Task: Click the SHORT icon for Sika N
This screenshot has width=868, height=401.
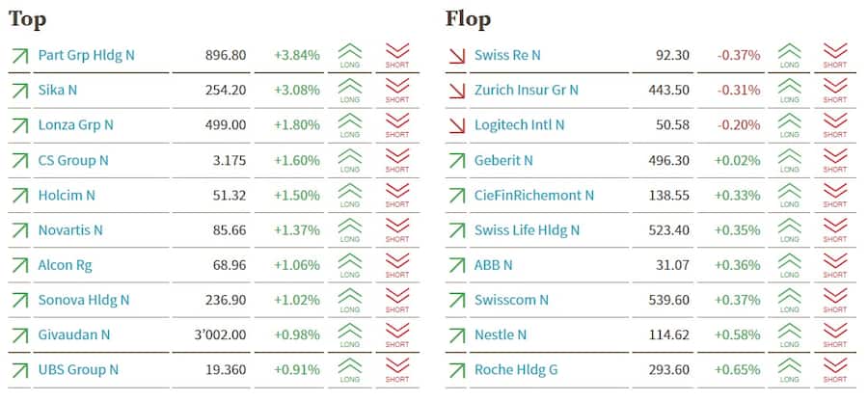Action: [x=397, y=90]
